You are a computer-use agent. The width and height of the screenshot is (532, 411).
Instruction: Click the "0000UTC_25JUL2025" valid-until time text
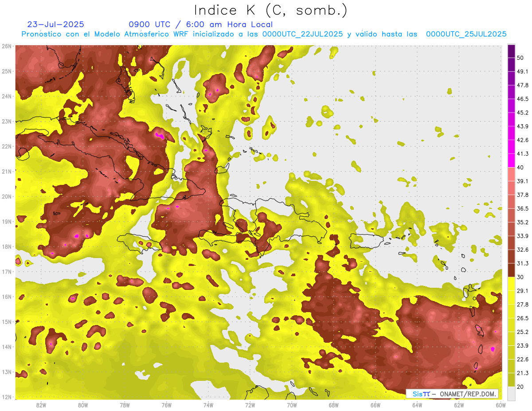466,34
